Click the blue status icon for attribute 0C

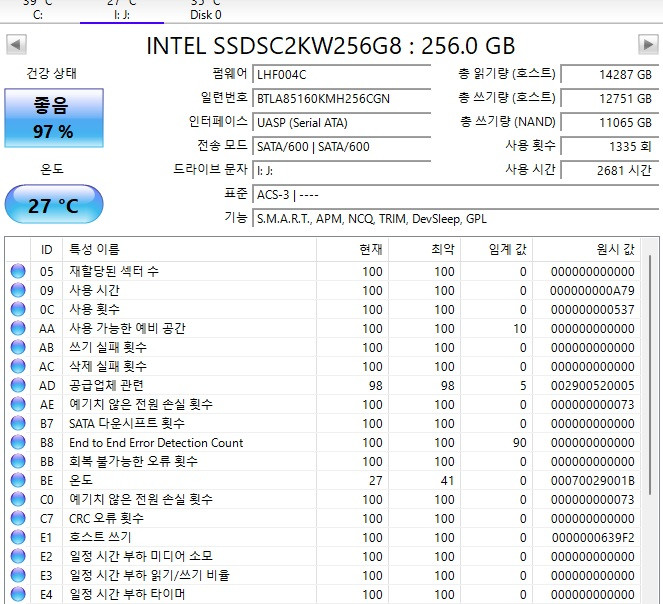tap(18, 309)
